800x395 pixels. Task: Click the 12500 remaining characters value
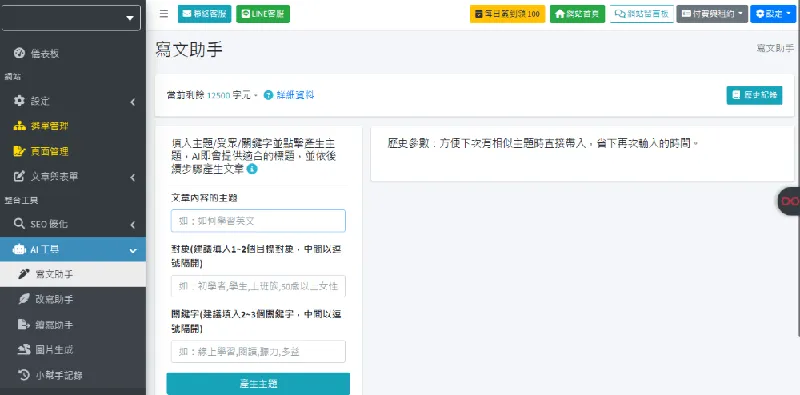pyautogui.click(x=218, y=95)
